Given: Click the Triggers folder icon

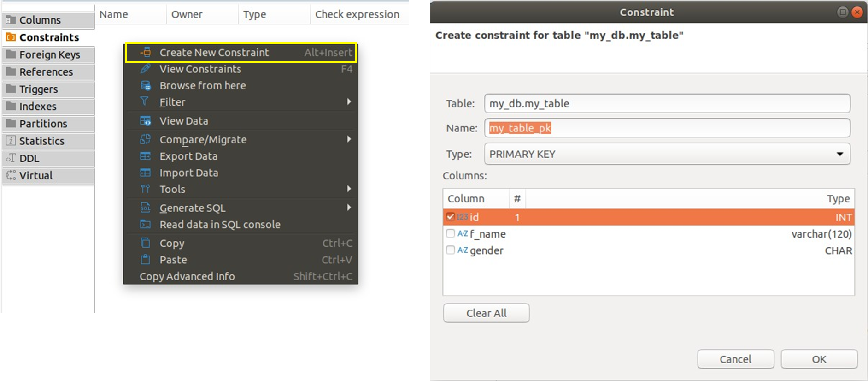Looking at the screenshot, I should coord(11,89).
